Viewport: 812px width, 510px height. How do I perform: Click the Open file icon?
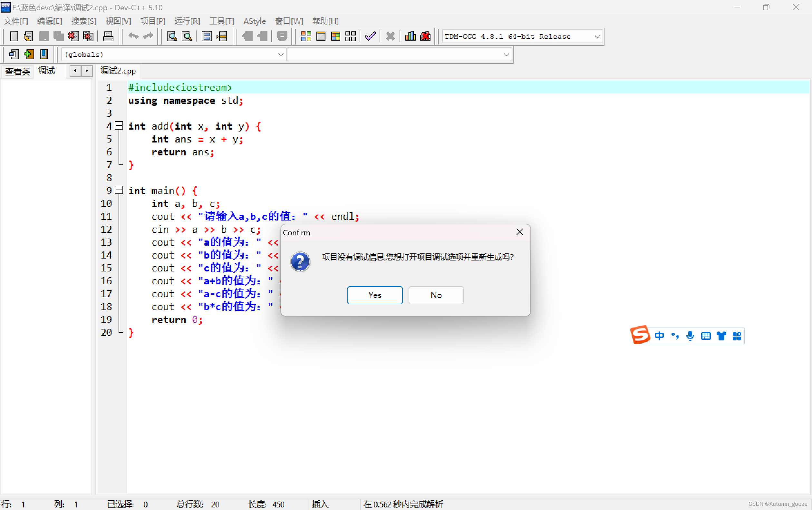tap(29, 36)
